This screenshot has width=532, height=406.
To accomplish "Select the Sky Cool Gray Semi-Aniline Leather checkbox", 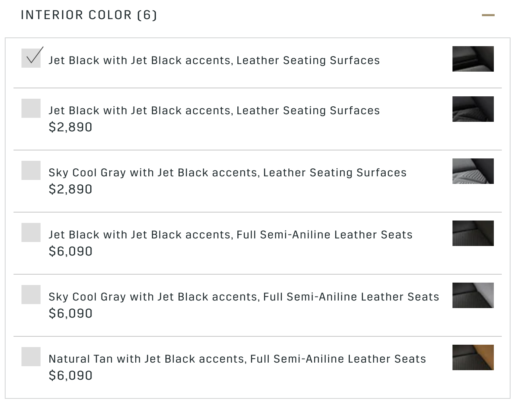I will coord(31,295).
